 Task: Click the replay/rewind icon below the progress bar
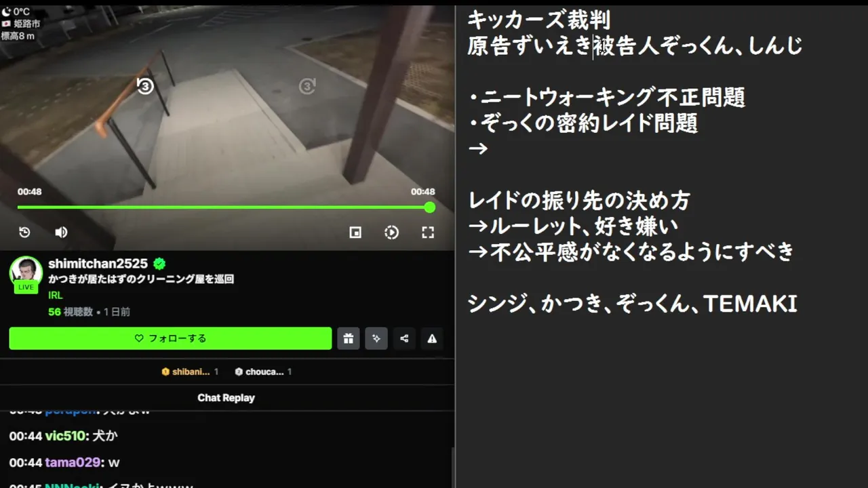pyautogui.click(x=24, y=232)
